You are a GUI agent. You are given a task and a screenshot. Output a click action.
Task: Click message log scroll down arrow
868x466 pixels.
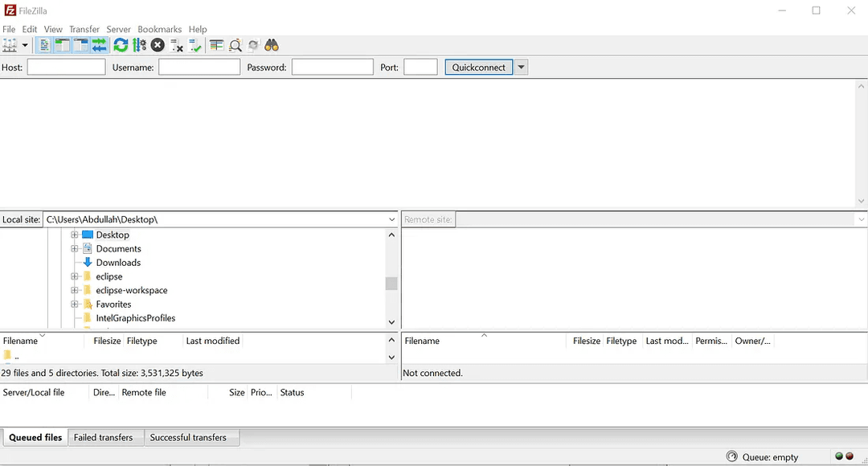pyautogui.click(x=861, y=201)
